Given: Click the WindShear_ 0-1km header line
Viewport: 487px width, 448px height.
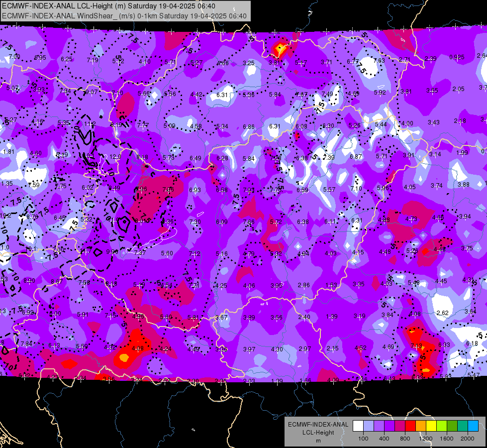Looking at the screenshot, I should [x=124, y=16].
